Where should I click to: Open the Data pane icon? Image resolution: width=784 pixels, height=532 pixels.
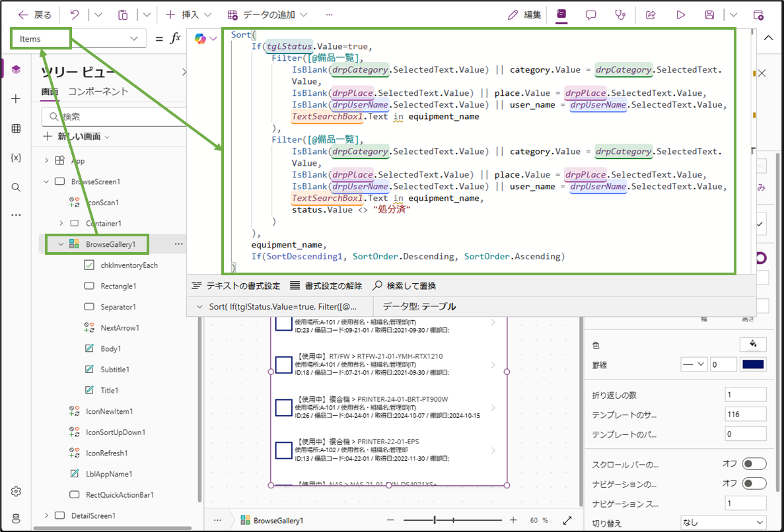[15, 128]
